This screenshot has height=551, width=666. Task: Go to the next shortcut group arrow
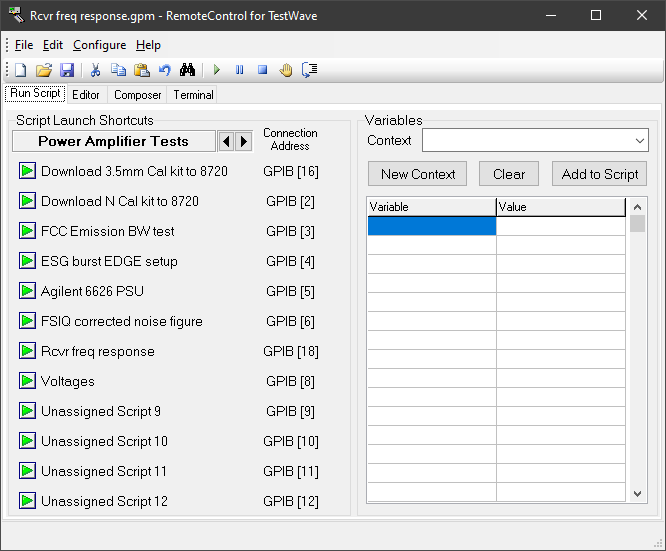coord(244,141)
